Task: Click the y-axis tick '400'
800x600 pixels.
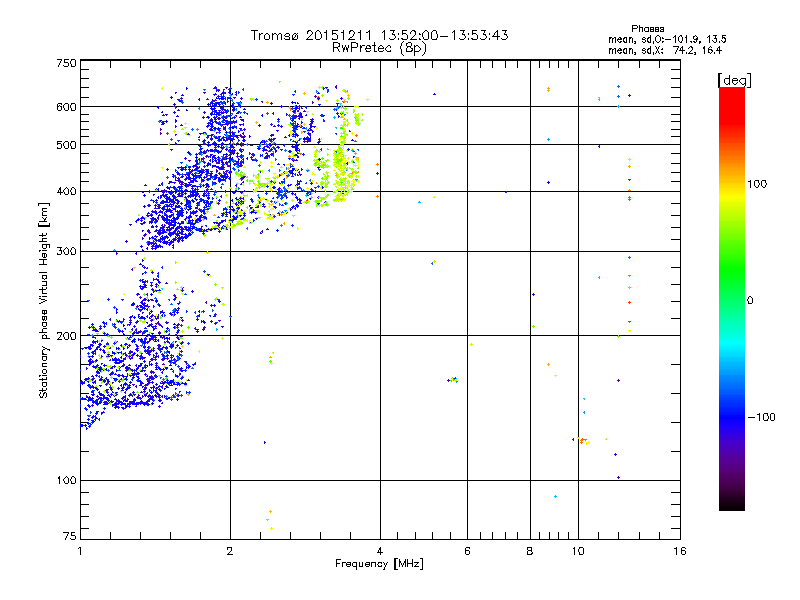Action: pyautogui.click(x=66, y=192)
